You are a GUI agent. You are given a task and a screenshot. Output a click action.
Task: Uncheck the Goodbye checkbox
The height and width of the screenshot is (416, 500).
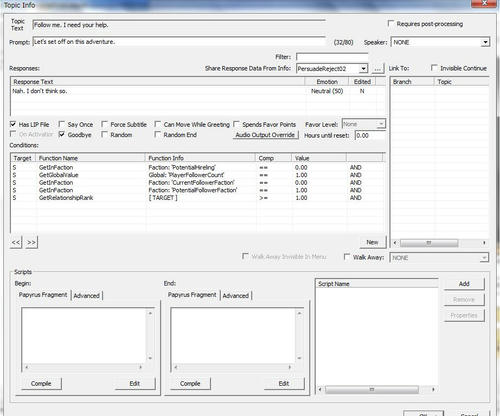pos(61,134)
